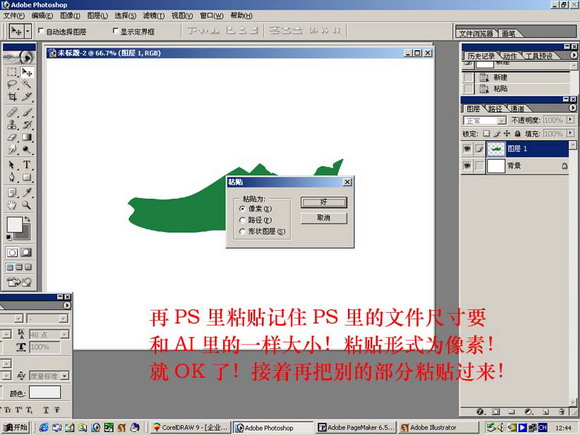Select the Zoom magnifier tool

(x=27, y=205)
